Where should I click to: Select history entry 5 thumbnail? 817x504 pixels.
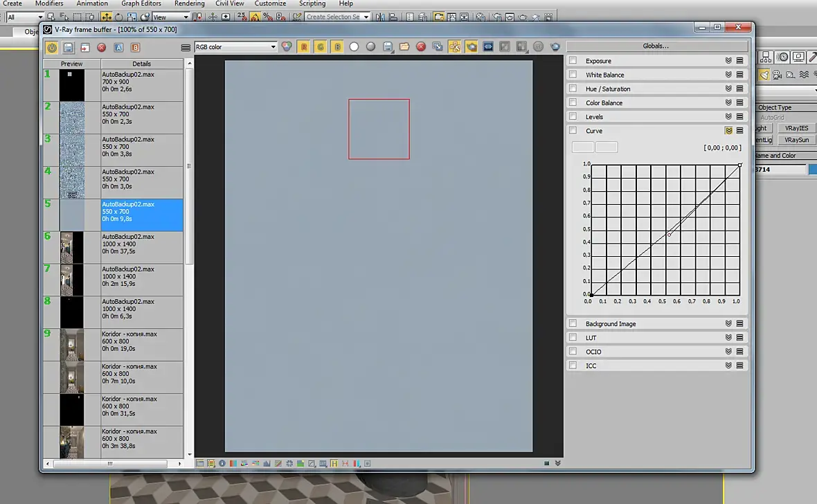click(72, 215)
